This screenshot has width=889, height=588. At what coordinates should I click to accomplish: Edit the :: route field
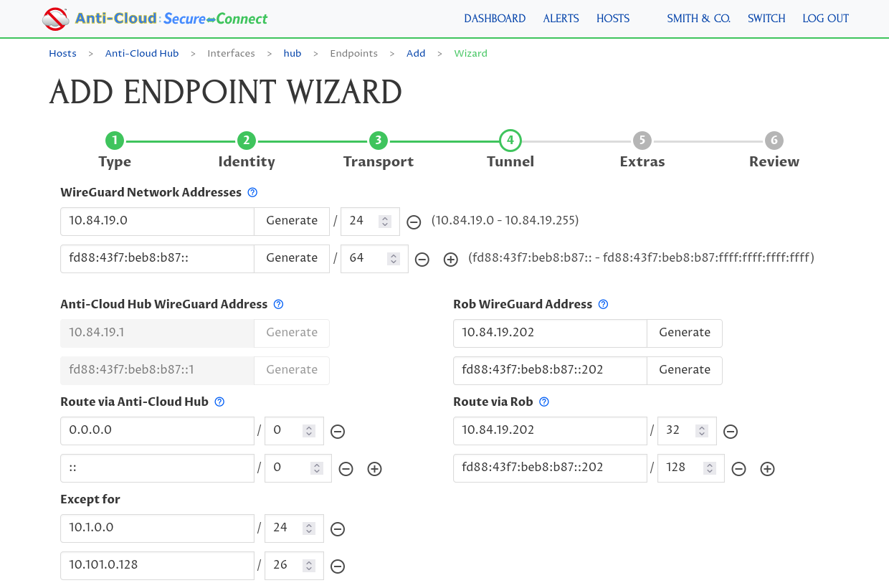tap(158, 468)
